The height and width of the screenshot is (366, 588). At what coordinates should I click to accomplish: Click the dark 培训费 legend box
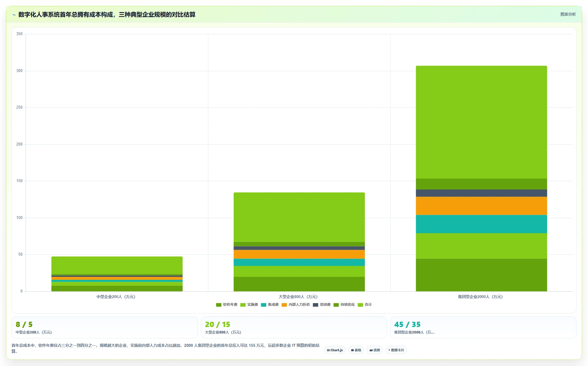pyautogui.click(x=315, y=305)
